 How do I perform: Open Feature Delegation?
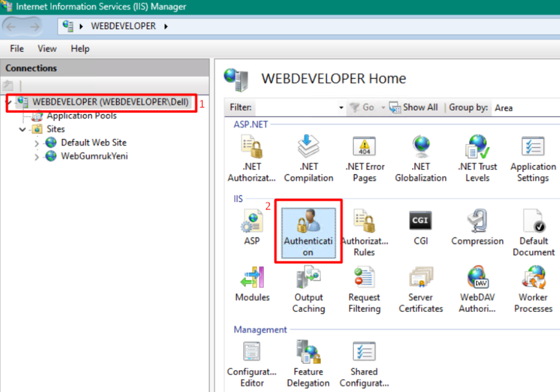click(x=308, y=364)
